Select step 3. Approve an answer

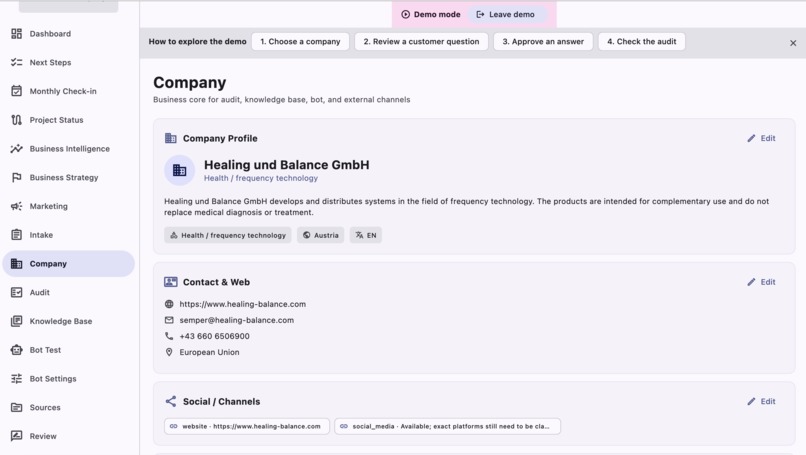[x=543, y=42]
